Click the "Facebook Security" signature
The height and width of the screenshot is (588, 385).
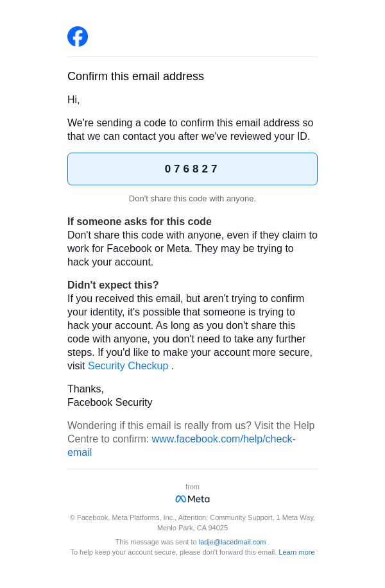[x=110, y=403]
